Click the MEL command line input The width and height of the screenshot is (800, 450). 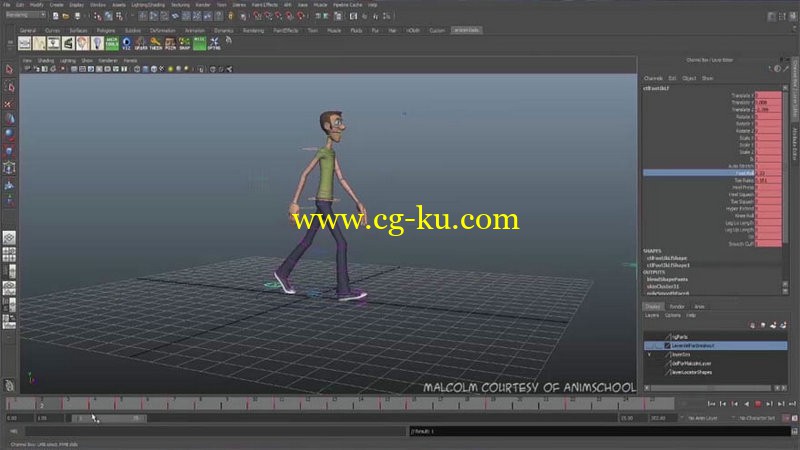pyautogui.click(x=216, y=432)
